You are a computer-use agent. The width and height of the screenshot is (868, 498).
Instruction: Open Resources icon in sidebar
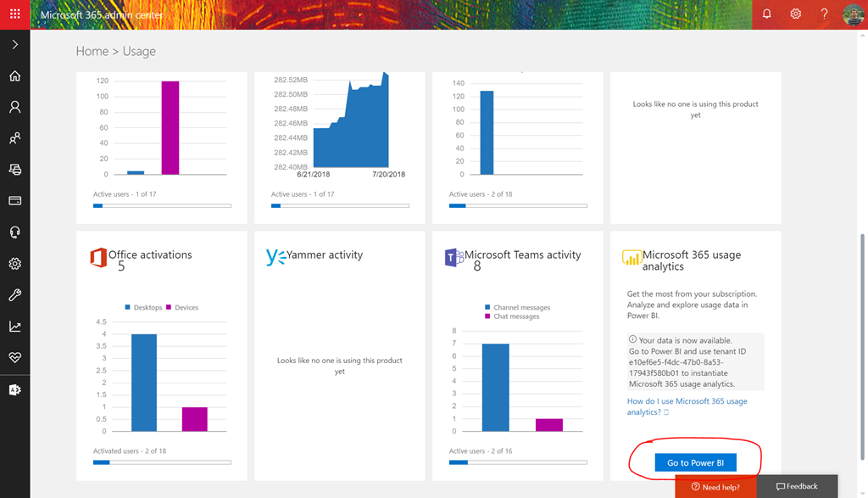[15, 170]
